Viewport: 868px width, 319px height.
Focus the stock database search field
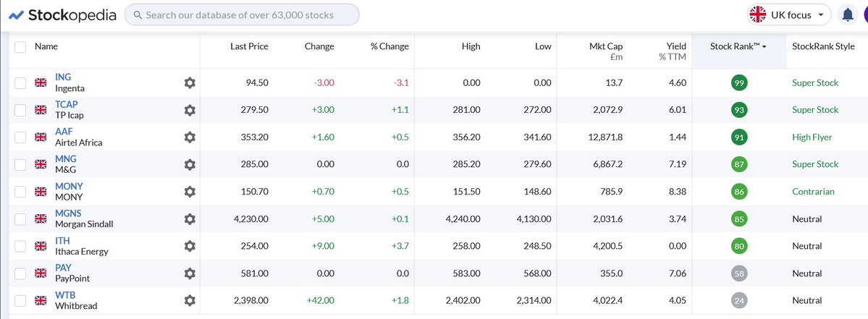point(242,15)
